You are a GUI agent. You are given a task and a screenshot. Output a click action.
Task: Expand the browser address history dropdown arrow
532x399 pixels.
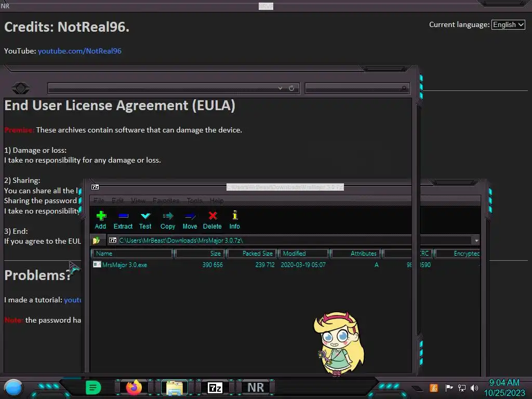280,88
